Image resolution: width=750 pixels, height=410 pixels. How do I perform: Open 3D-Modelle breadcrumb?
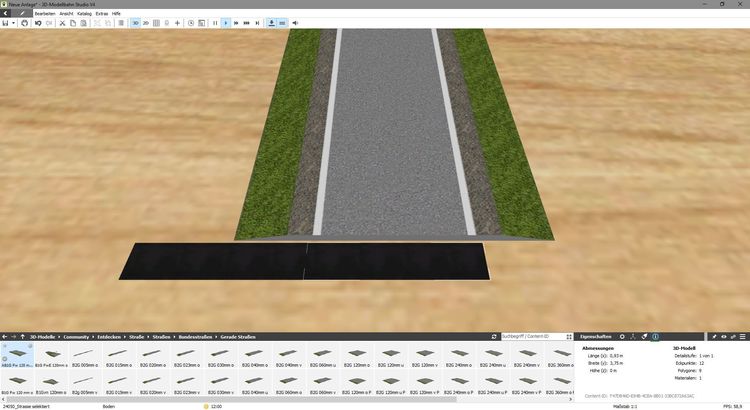click(43, 337)
